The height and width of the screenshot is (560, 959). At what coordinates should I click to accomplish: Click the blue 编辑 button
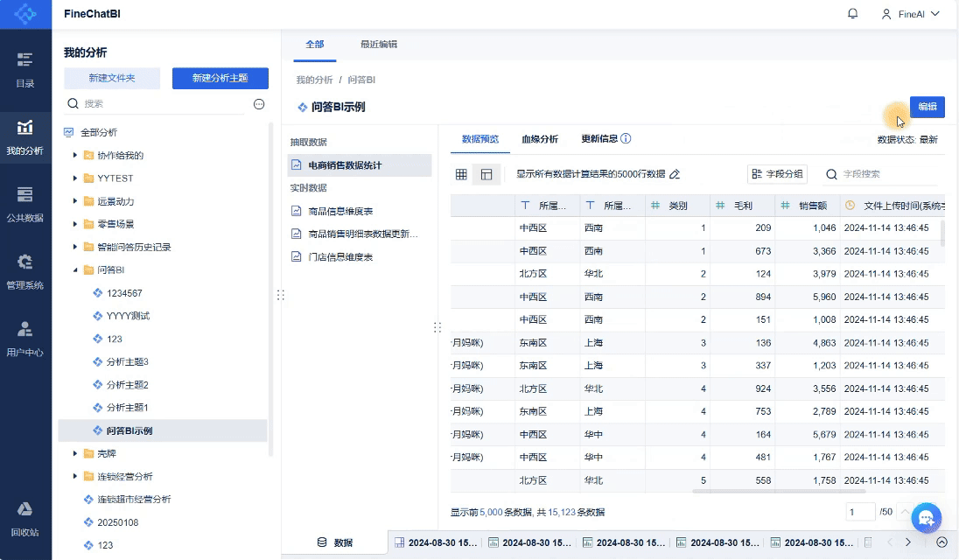click(x=927, y=107)
